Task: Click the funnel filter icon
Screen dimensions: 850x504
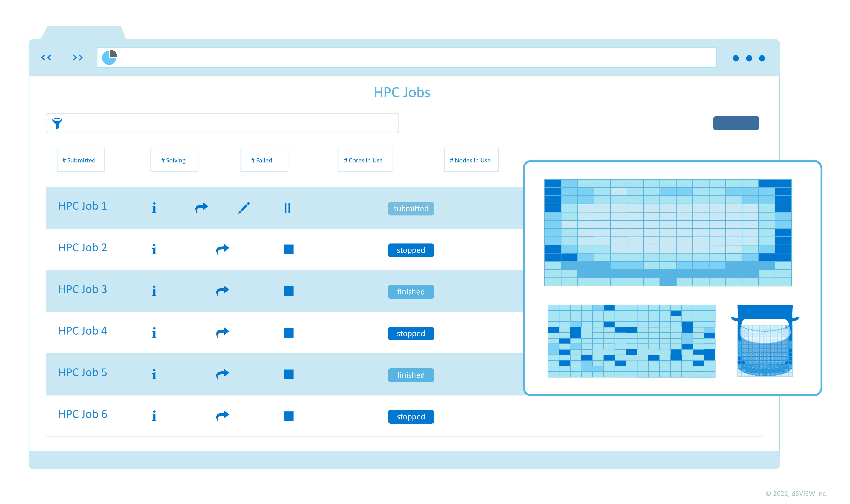Action: pos(57,123)
